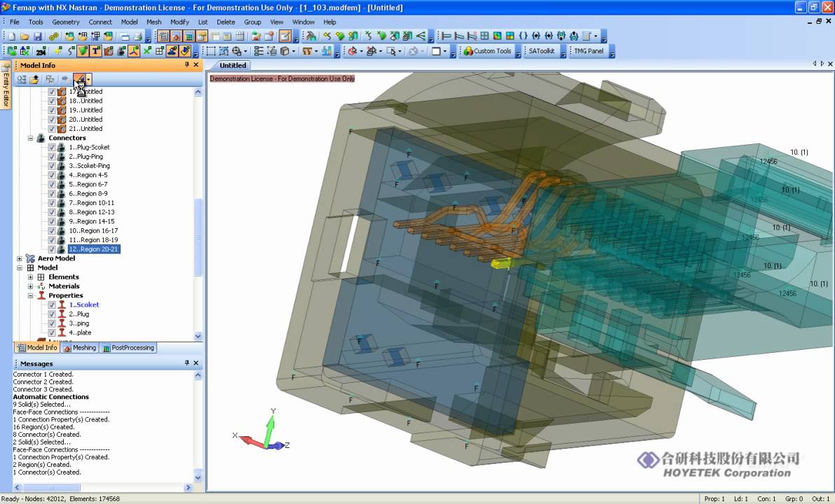Click the highlighted show-when-selected icon in Model Info

click(79, 79)
